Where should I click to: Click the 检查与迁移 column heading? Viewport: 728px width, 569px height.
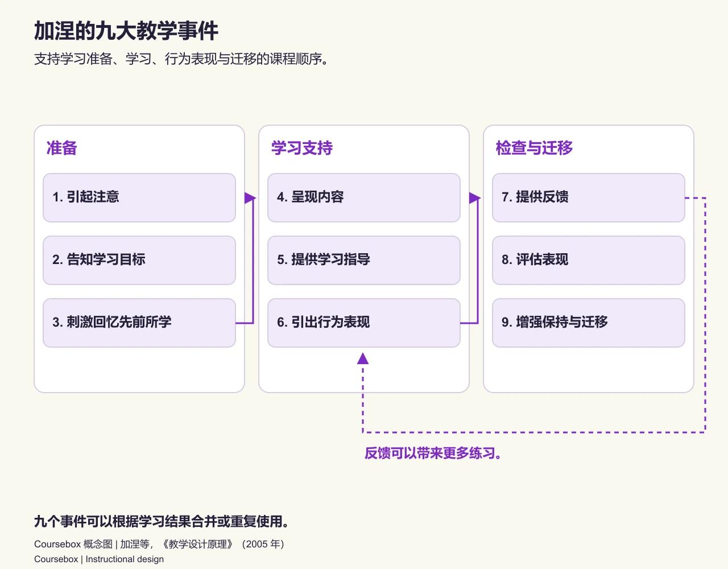click(534, 148)
